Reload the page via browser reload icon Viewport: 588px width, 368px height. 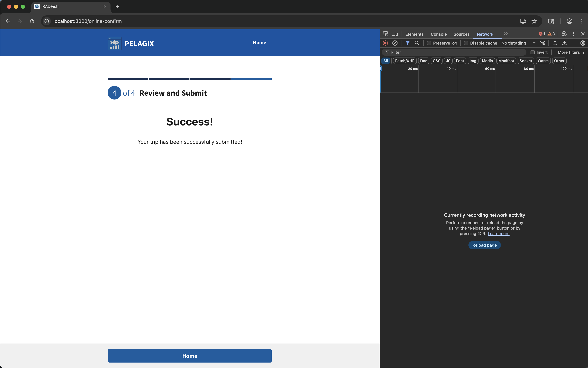(32, 21)
